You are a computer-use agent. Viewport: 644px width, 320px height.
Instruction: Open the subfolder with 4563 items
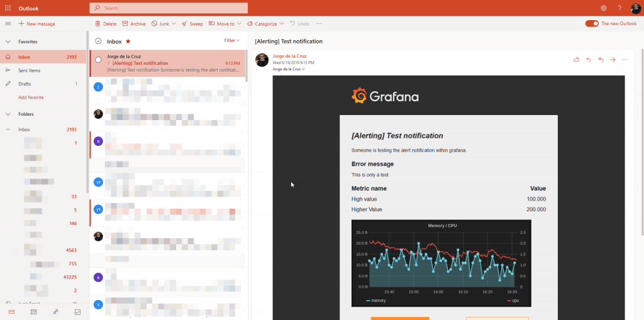43,250
